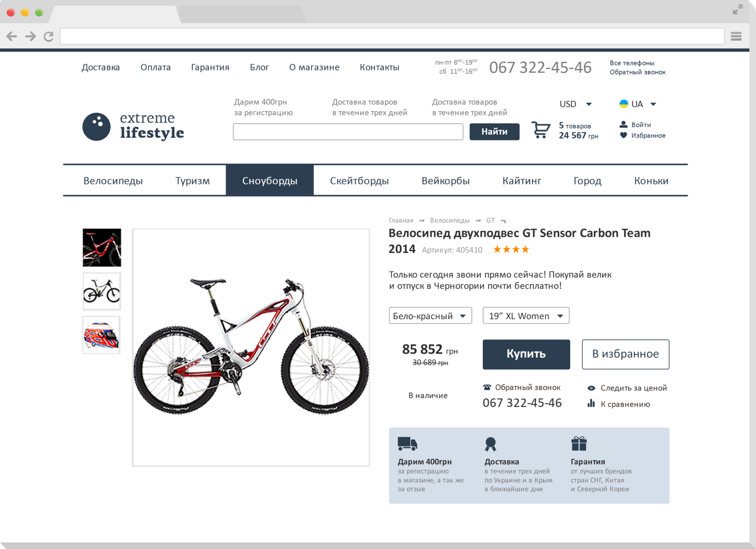756x549 pixels.
Task: Click the bar chart К сравнению icon
Action: point(591,404)
